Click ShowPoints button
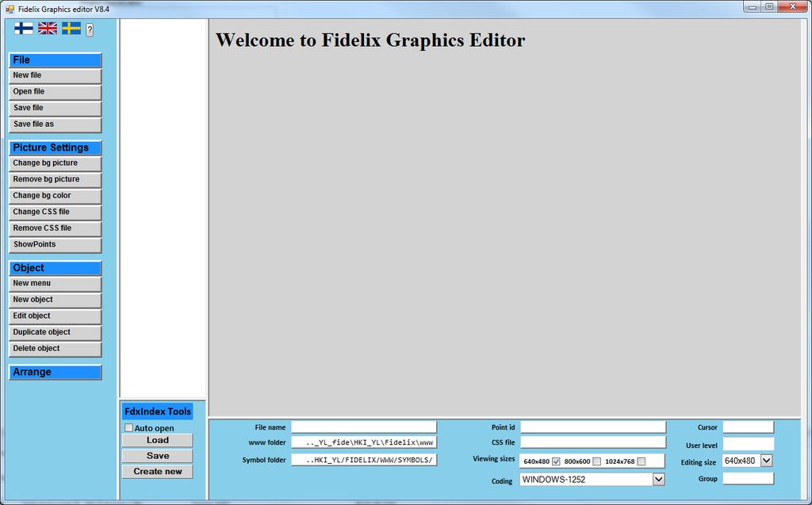Screen dimensions: 812x505 tap(55, 244)
